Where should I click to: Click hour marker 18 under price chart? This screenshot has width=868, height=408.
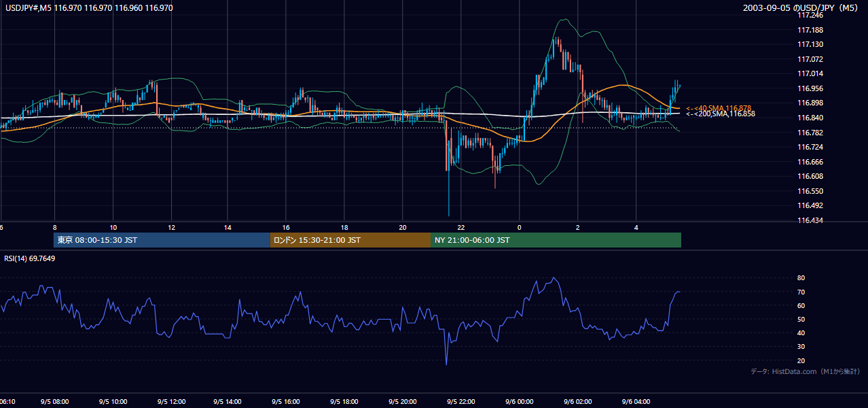pos(345,227)
